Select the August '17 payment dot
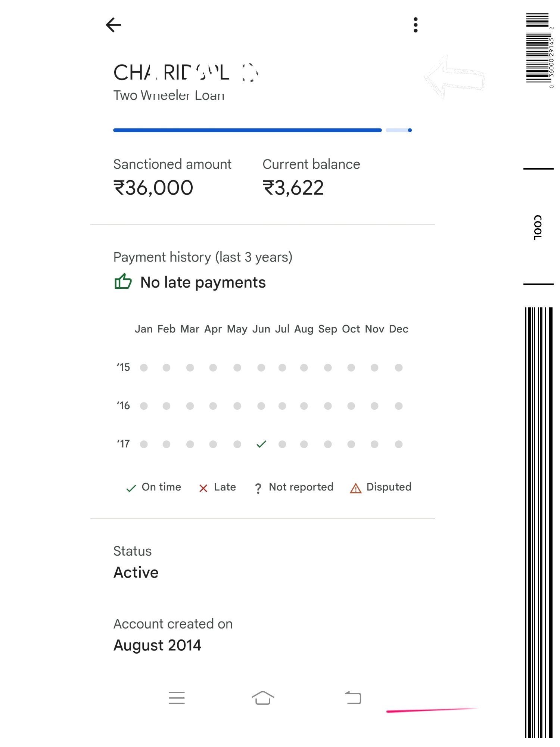The height and width of the screenshot is (747, 560). 304,444
